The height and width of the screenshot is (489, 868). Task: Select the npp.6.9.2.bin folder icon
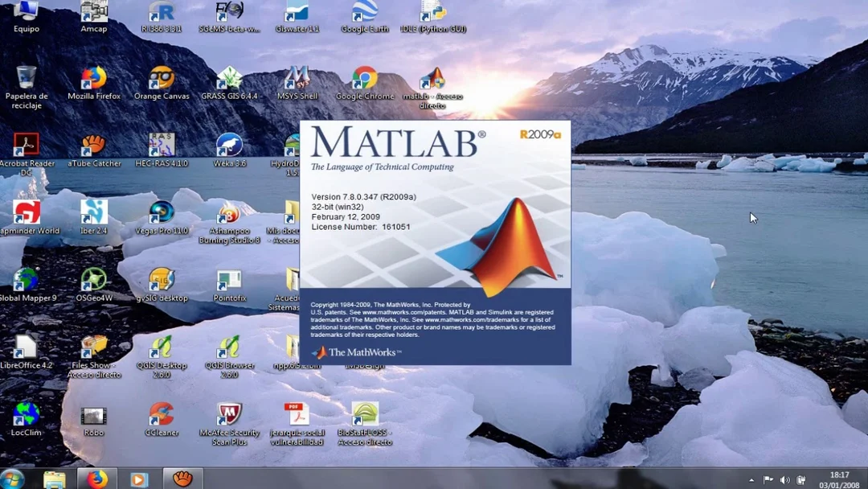292,352
